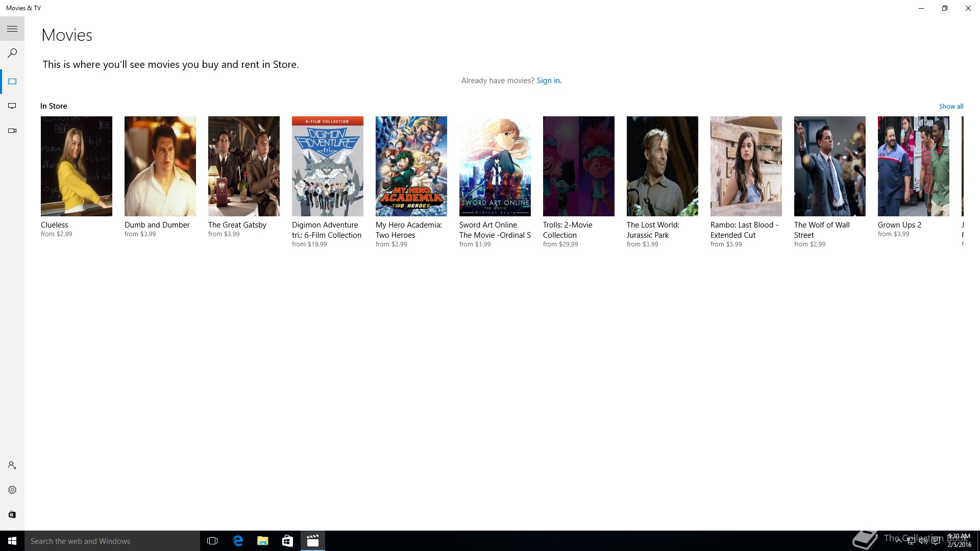
Task: Open File Explorer from the taskbar
Action: [262, 541]
